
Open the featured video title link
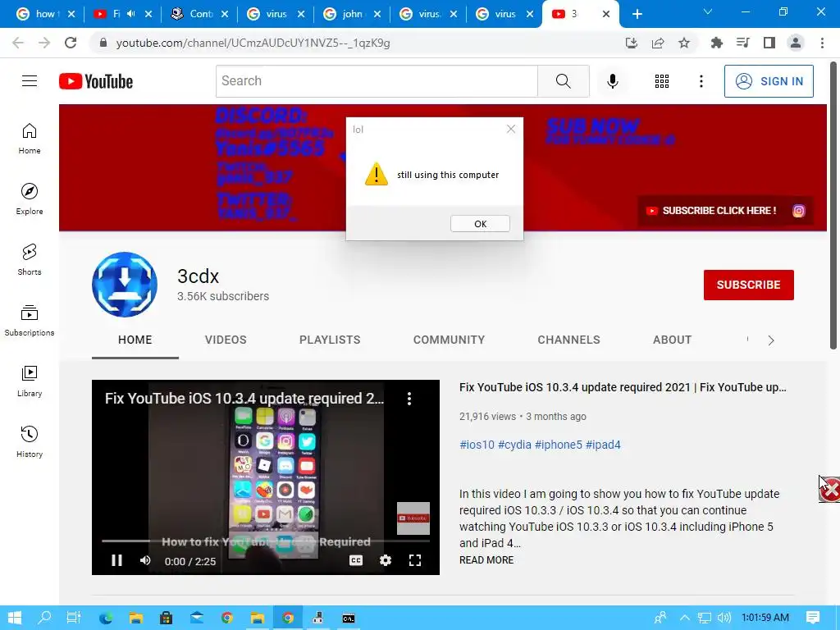point(623,387)
